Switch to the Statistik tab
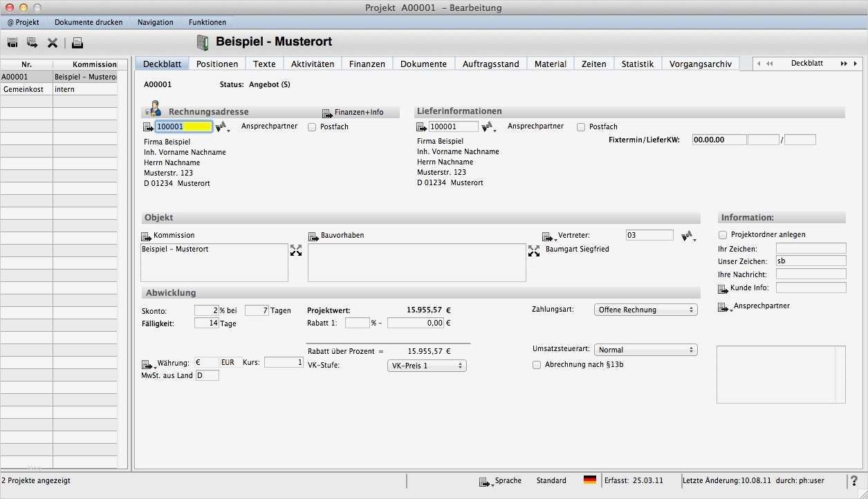This screenshot has height=499, width=868. 638,64
